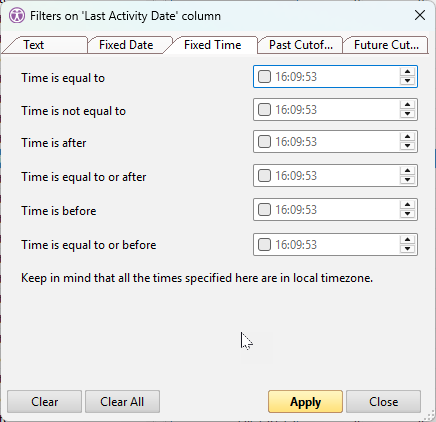Toggle the 'Time is before' checkbox
The height and width of the screenshot is (422, 436).
point(264,210)
